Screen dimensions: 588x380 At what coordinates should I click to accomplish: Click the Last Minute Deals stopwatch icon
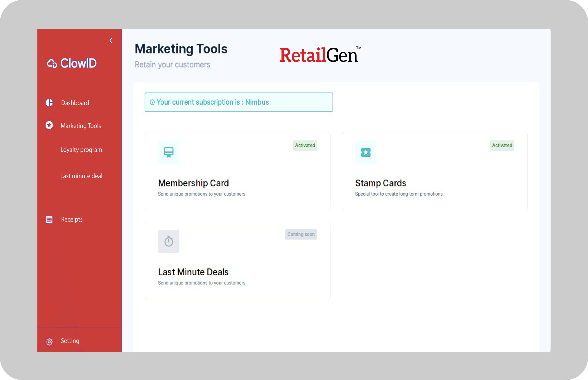[x=169, y=241]
